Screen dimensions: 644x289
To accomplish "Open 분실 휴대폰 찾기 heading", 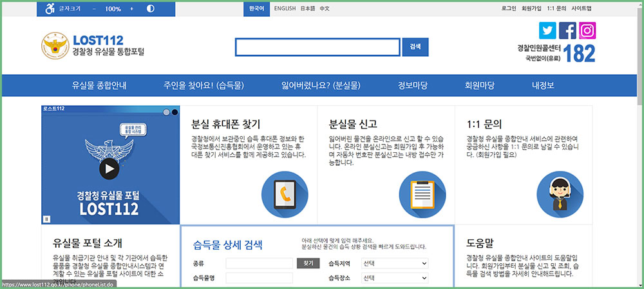I will pyautogui.click(x=226, y=125).
